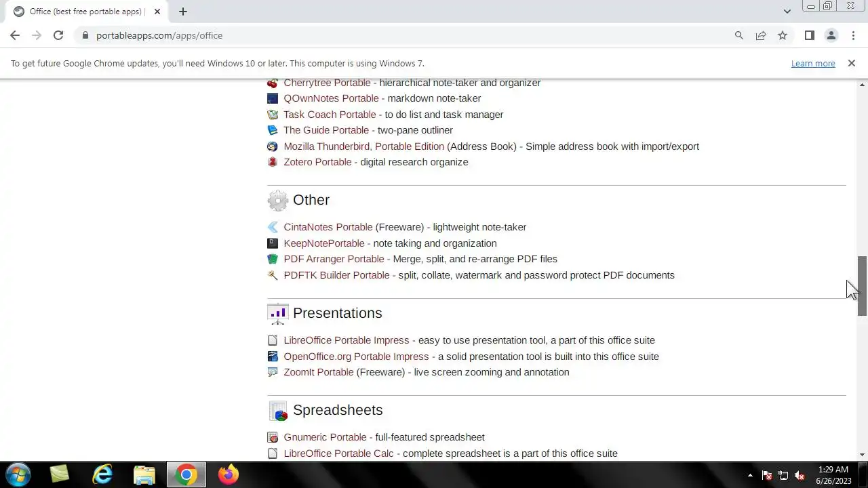Open Mozilla Thunderbird, Portable Edition link

363,146
